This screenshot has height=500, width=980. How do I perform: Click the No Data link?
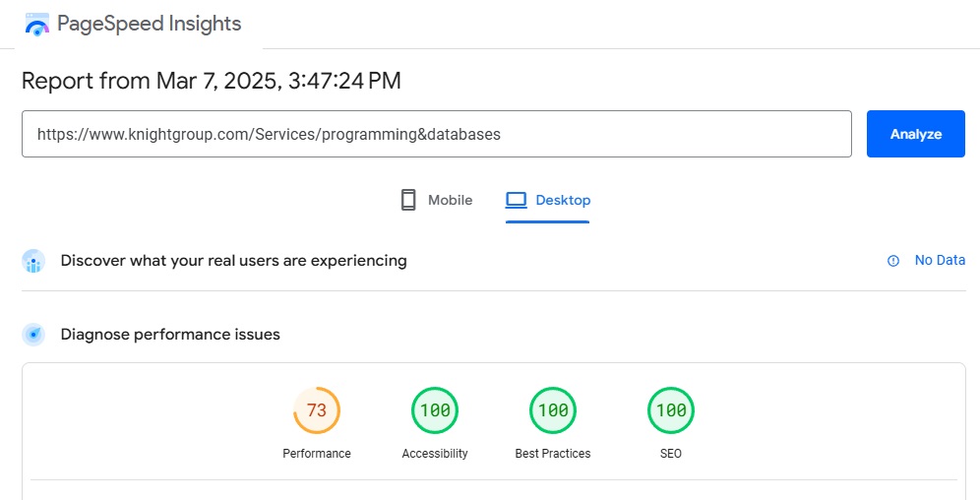pos(940,260)
